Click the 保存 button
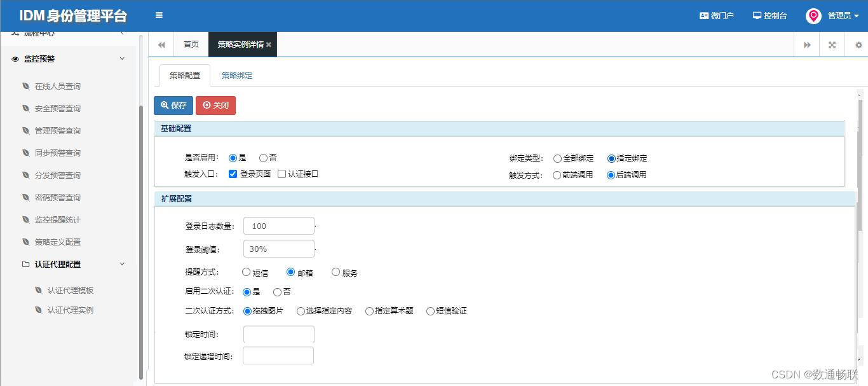 click(x=173, y=106)
